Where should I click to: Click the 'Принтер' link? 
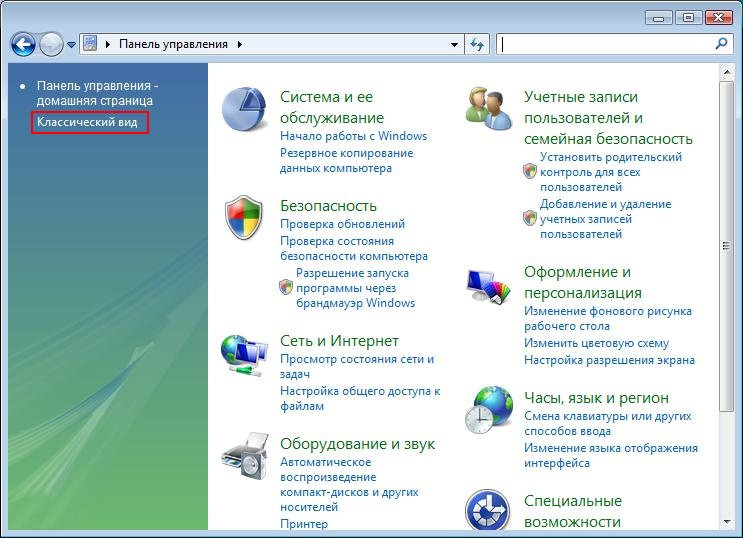coord(304,524)
